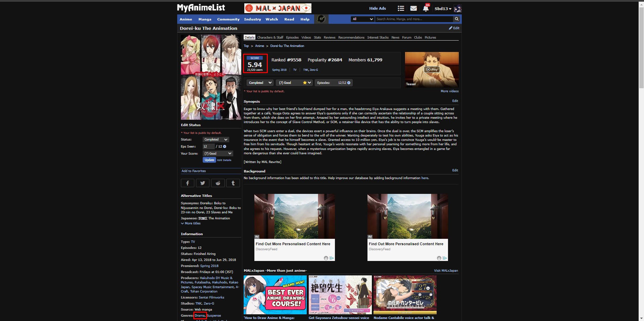Viewport: 644px width, 321px height.
Task: Open messages via the envelope icon
Action: click(x=413, y=8)
